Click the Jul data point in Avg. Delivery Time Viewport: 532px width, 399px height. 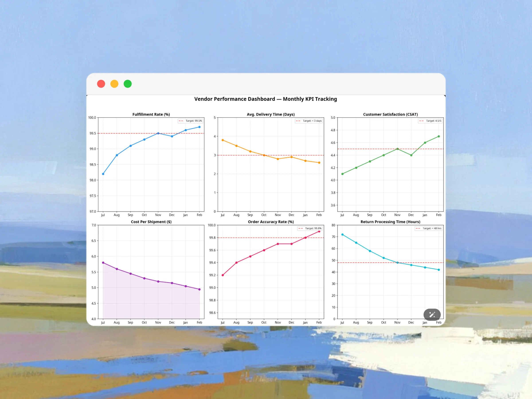click(223, 140)
